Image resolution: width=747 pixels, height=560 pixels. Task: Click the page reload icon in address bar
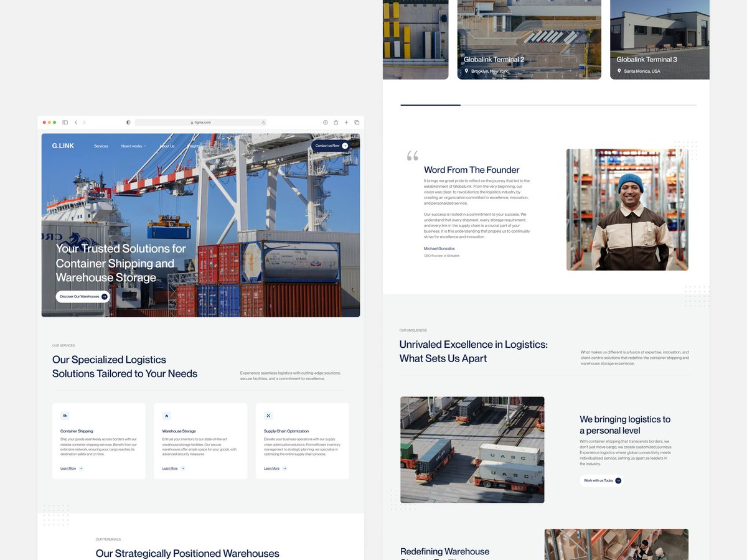pyautogui.click(x=263, y=123)
